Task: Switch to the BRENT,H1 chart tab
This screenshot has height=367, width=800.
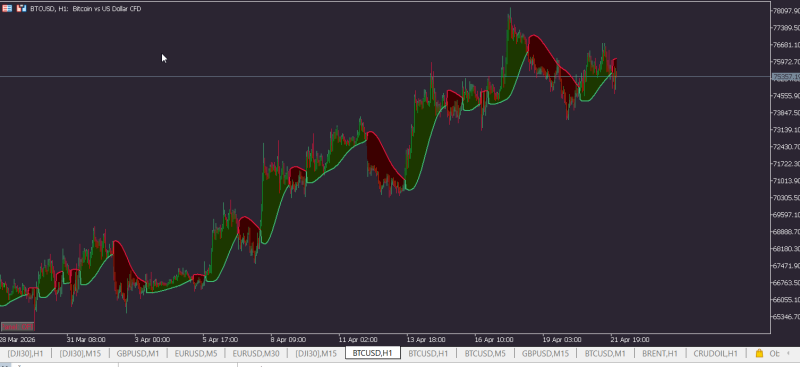Action: point(660,353)
